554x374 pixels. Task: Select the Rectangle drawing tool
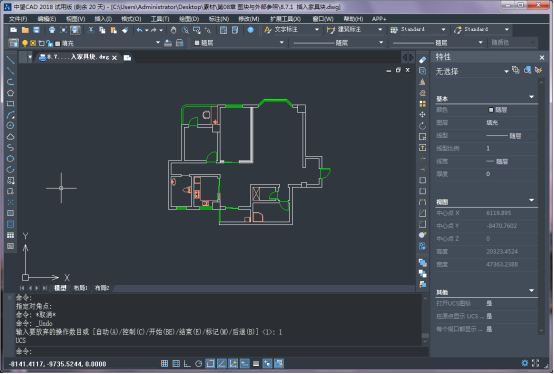(x=10, y=104)
